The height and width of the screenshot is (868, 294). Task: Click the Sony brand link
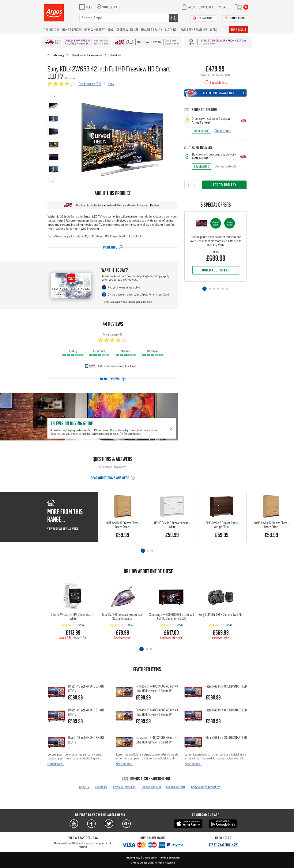pos(111,84)
